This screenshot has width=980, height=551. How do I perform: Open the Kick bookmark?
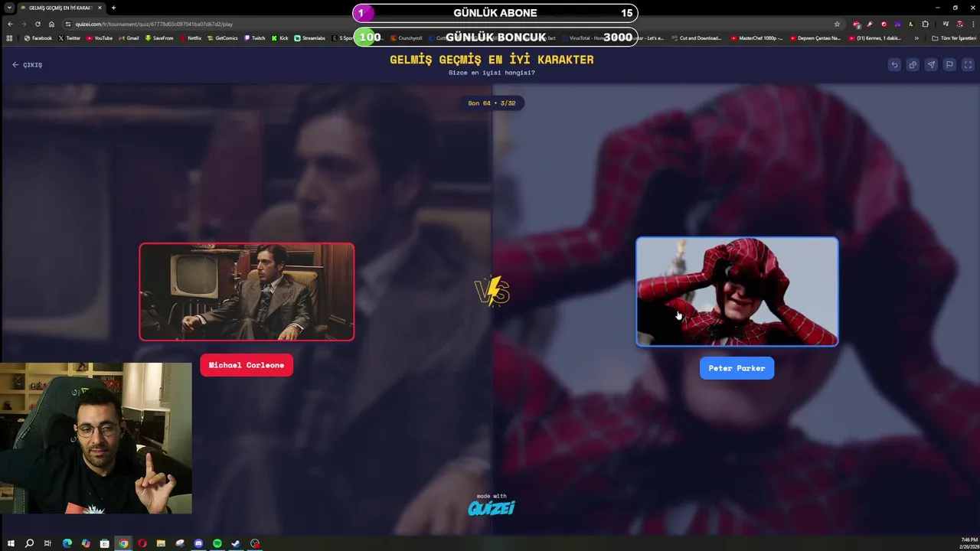click(279, 37)
